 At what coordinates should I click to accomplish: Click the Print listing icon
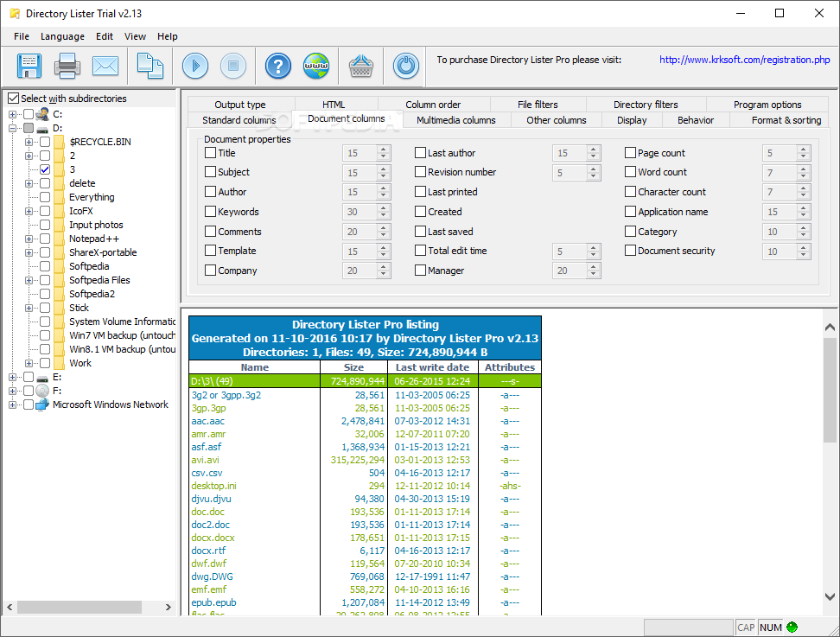[x=67, y=66]
